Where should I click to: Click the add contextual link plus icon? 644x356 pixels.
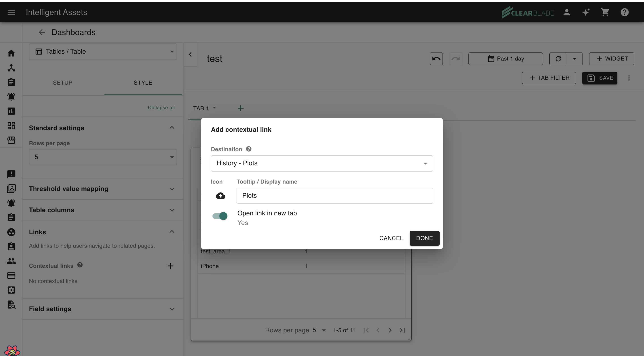(x=170, y=266)
